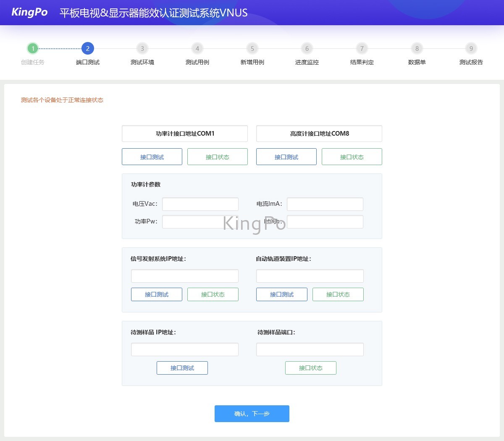Click the orange 测试各个设备处于正常连接状态 notice
Viewport: 504px width, 441px height.
pyautogui.click(x=62, y=100)
